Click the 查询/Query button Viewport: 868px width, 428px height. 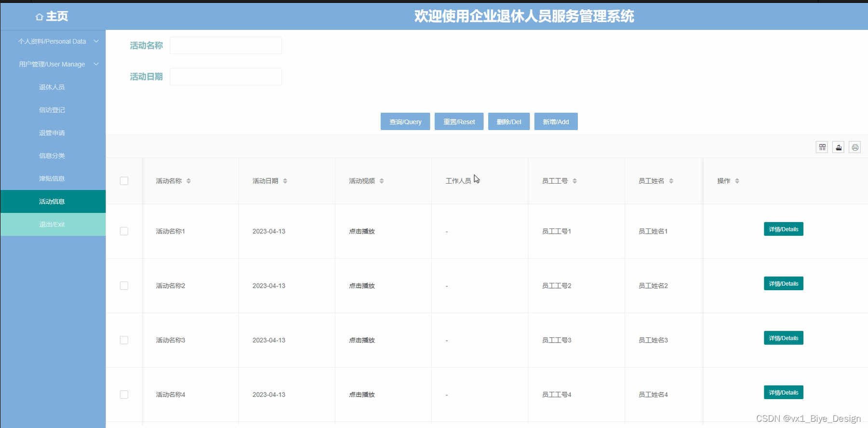tap(405, 121)
